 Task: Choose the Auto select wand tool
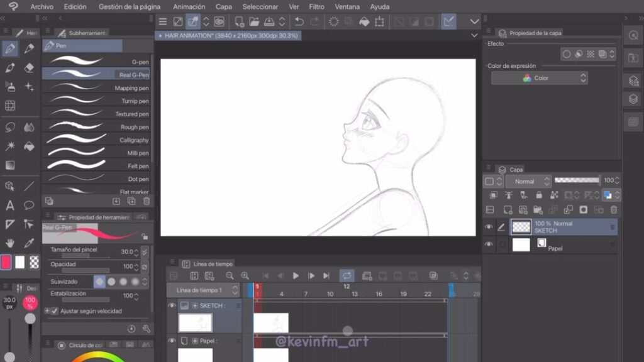(10, 146)
